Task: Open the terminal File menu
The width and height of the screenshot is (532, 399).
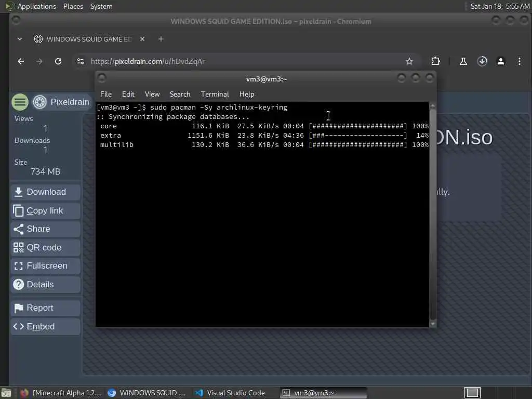Action: click(106, 95)
